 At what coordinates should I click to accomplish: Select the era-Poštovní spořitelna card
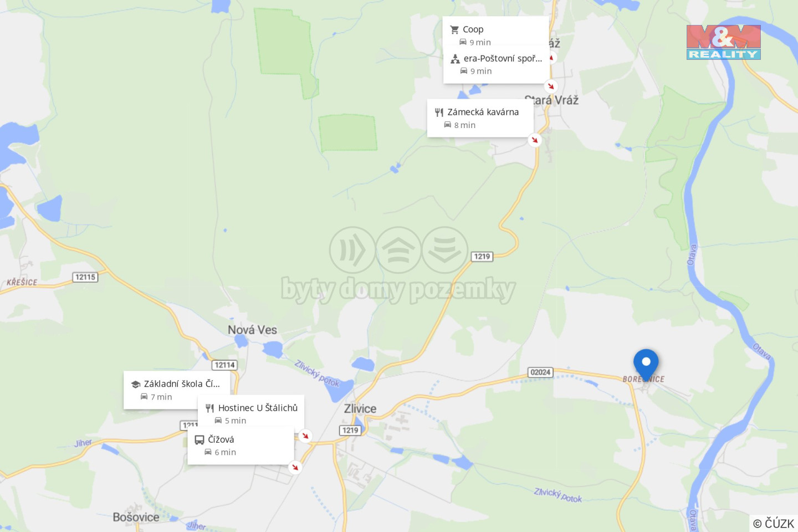496,64
